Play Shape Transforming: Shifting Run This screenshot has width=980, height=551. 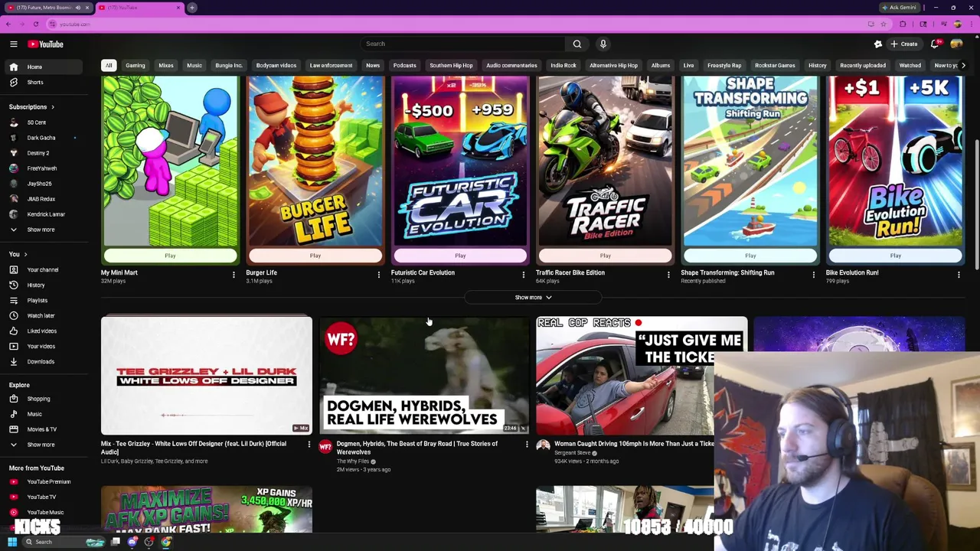tap(750, 256)
